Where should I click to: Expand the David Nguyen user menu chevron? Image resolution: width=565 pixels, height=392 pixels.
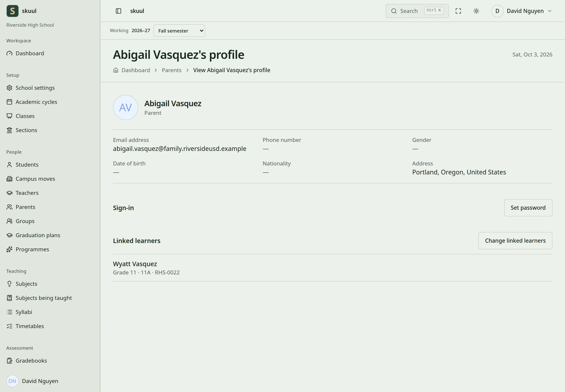(550, 11)
